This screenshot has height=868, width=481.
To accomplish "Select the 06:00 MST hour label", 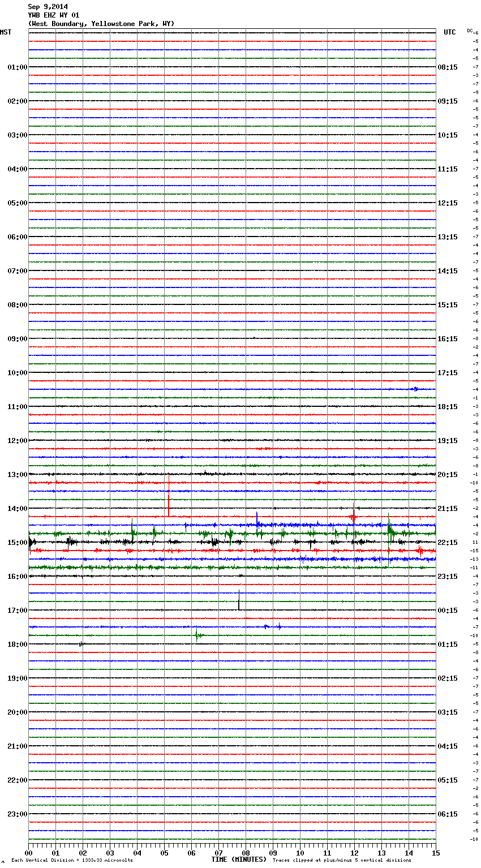I will pyautogui.click(x=18, y=237).
